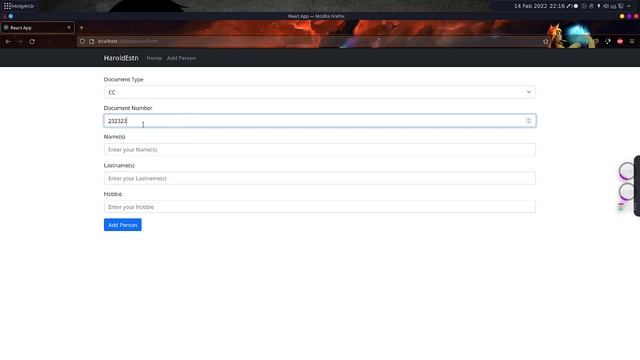
Task: Select the Document Number label text
Action: pyautogui.click(x=128, y=108)
